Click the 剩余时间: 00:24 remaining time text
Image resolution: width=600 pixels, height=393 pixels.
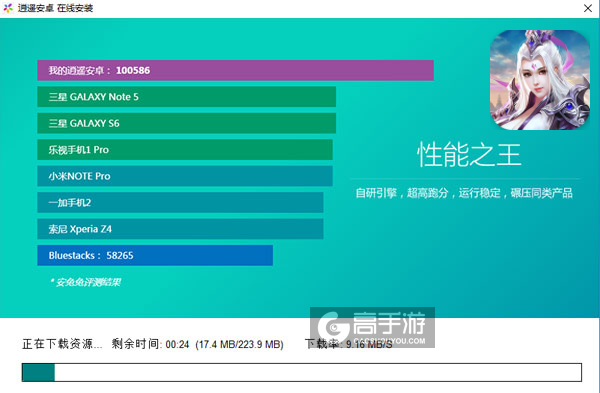(x=150, y=344)
